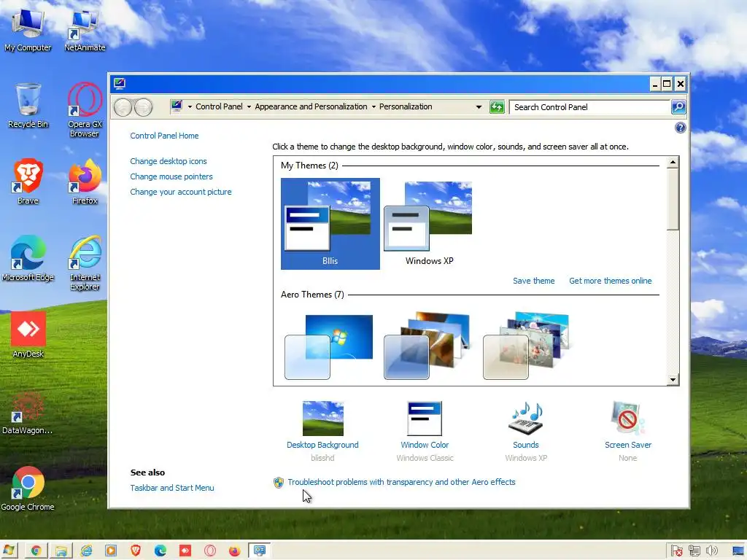Screen dimensions: 747x560
Task: Click the Help question mark icon
Action: (x=681, y=128)
